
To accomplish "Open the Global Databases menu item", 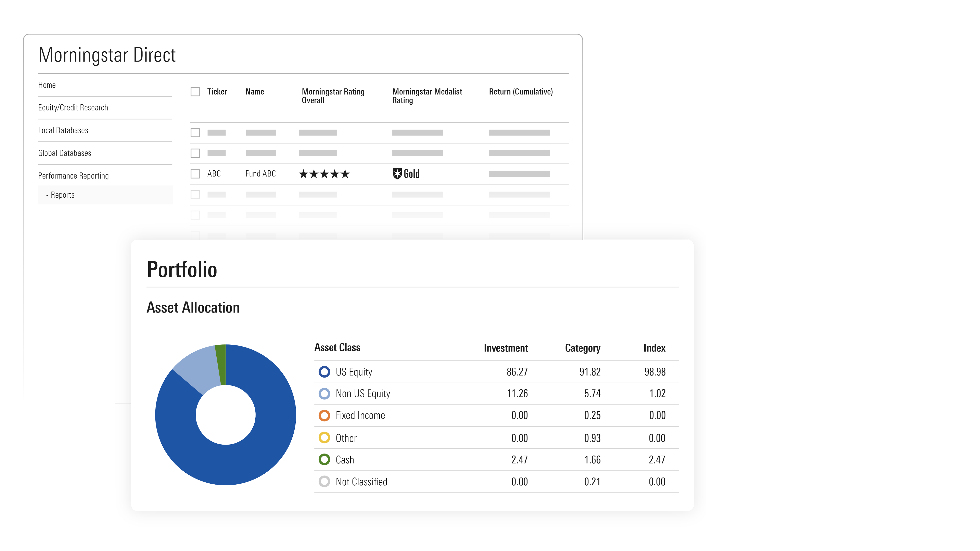I will 65,153.
